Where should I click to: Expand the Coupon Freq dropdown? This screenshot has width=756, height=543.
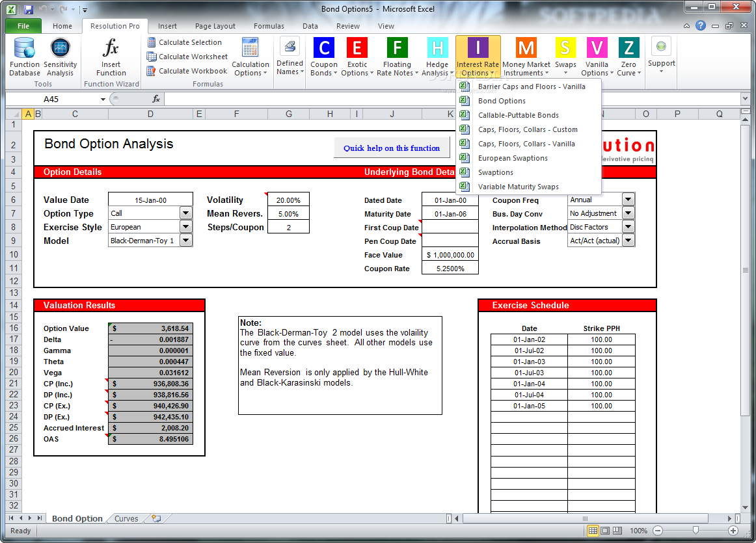pos(628,199)
